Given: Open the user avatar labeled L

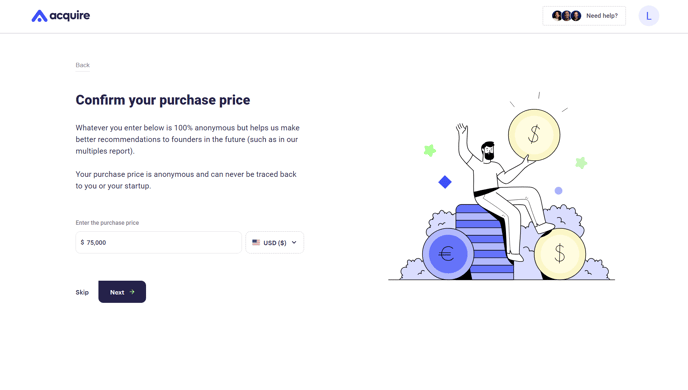Looking at the screenshot, I should point(649,16).
